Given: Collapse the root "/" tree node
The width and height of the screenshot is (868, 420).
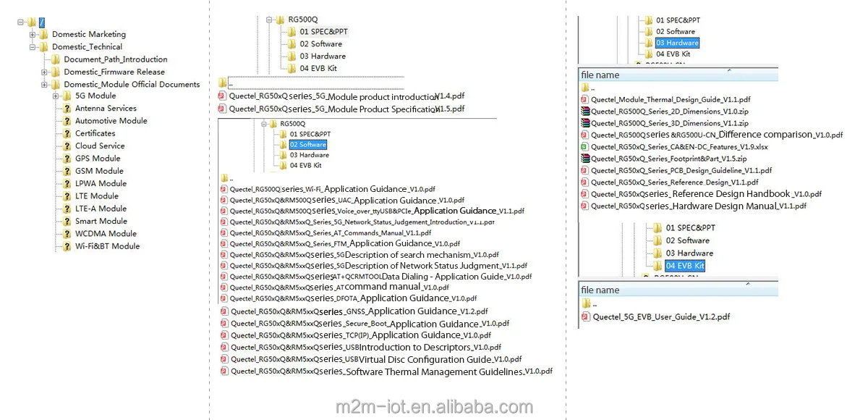Looking at the screenshot, I should [20, 22].
